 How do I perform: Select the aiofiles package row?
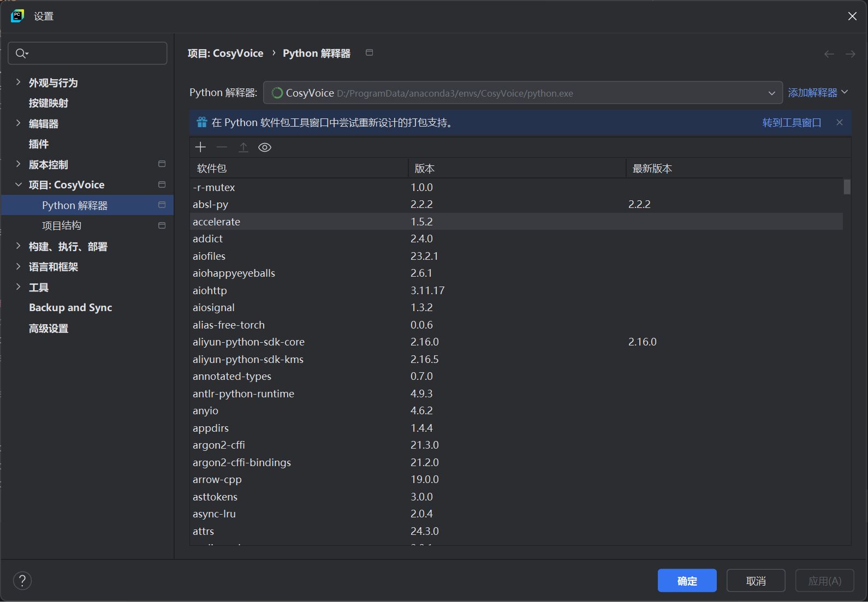[516, 256]
